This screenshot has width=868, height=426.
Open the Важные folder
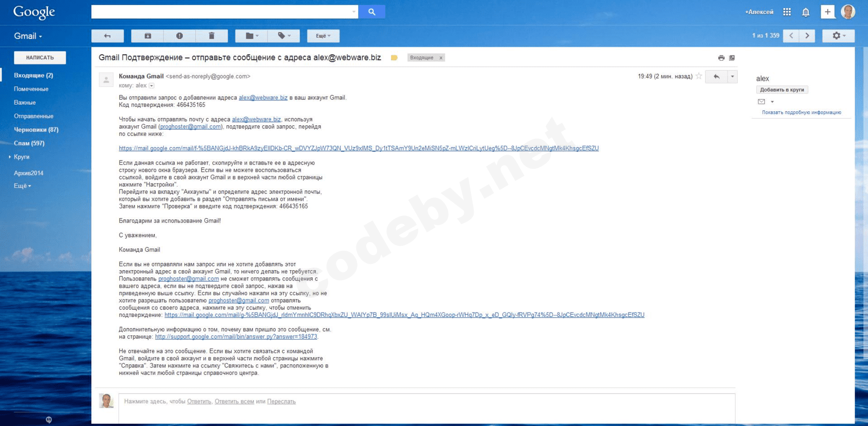(25, 103)
